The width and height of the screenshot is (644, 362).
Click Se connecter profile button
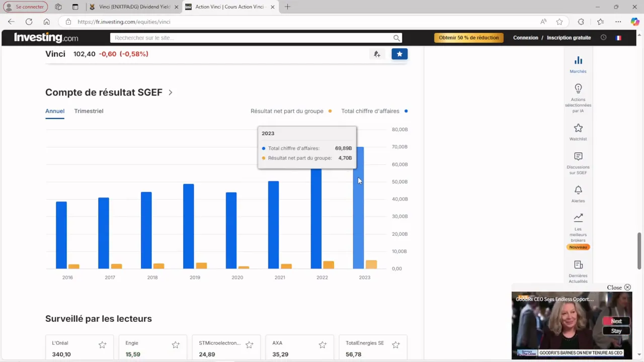(x=26, y=7)
